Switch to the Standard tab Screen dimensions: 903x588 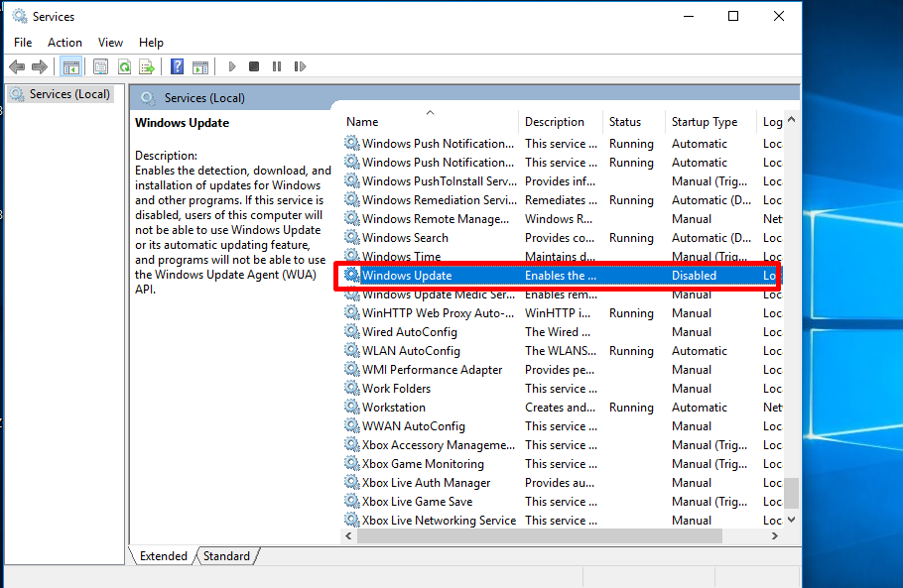coord(227,556)
